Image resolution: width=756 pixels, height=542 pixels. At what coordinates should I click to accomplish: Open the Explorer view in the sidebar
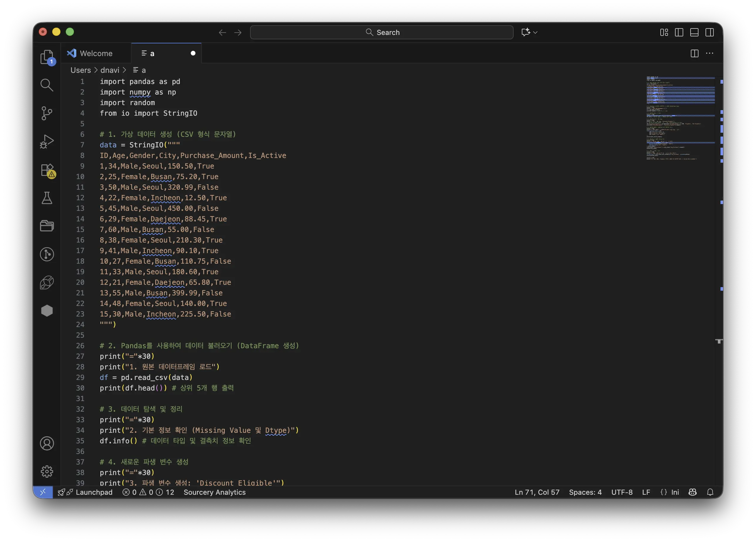point(47,57)
